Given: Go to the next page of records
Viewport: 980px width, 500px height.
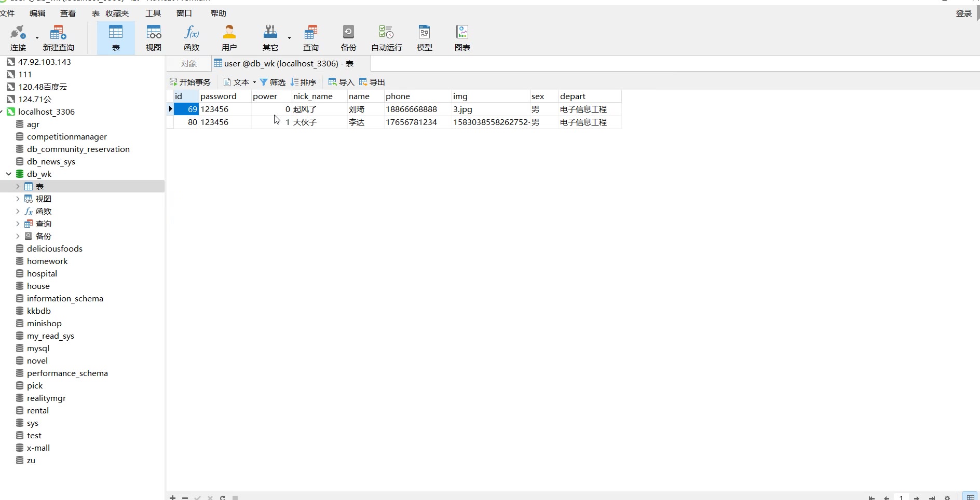Looking at the screenshot, I should 917,498.
